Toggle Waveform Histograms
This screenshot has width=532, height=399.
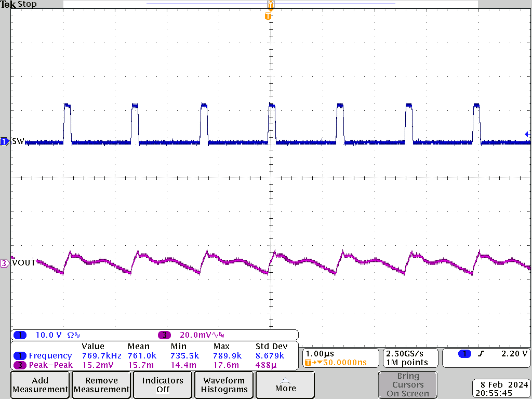(223, 384)
